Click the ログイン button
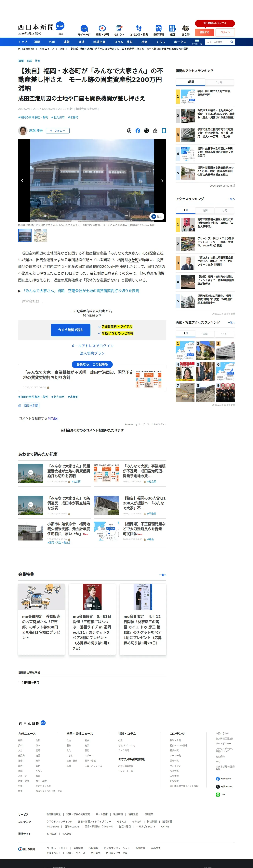 pos(225,32)
